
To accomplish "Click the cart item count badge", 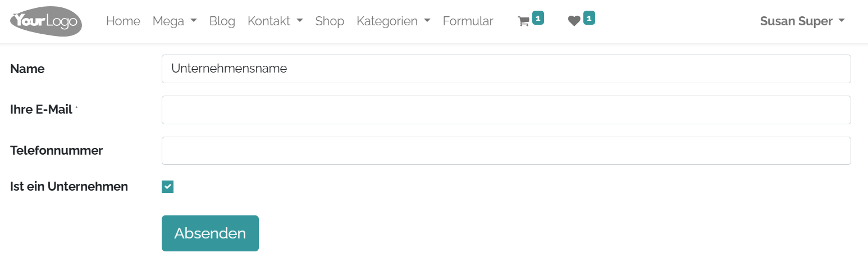I will coord(538,18).
